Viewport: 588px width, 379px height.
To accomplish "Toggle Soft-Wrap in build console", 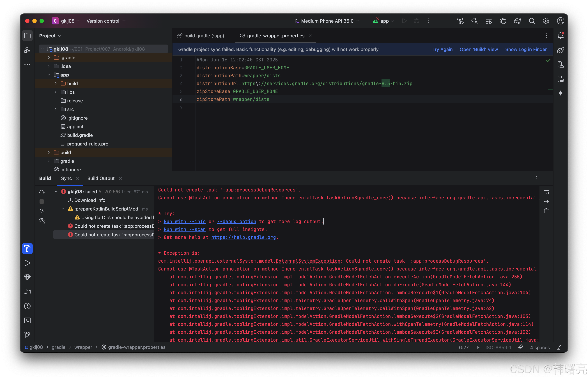I will (x=546, y=192).
